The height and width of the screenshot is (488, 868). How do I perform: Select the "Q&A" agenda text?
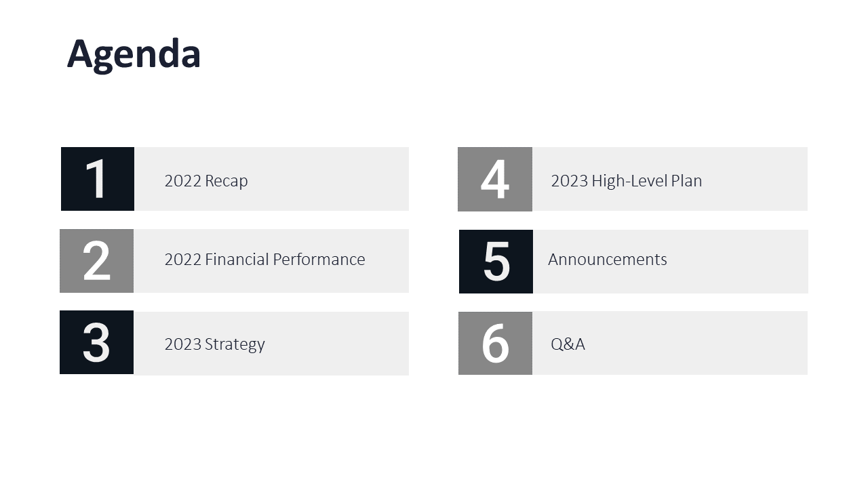tap(568, 344)
